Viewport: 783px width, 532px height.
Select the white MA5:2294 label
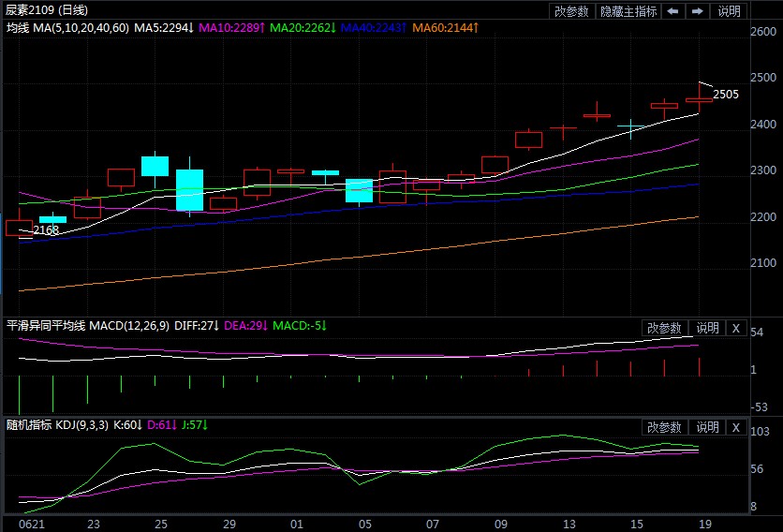coord(164,29)
